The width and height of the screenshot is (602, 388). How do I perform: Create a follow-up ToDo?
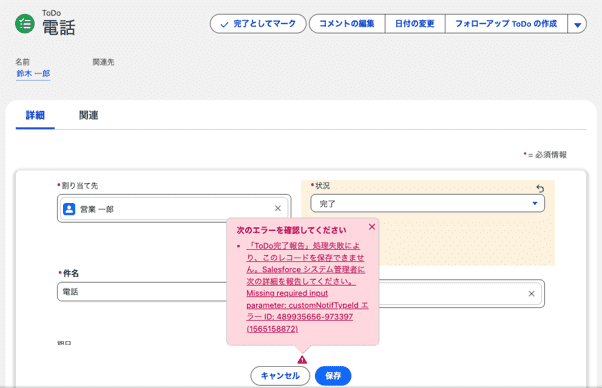(x=506, y=24)
